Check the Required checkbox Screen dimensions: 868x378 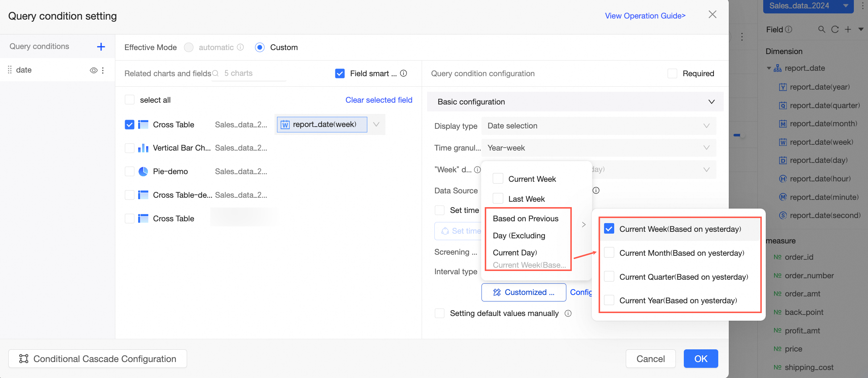[x=672, y=74]
